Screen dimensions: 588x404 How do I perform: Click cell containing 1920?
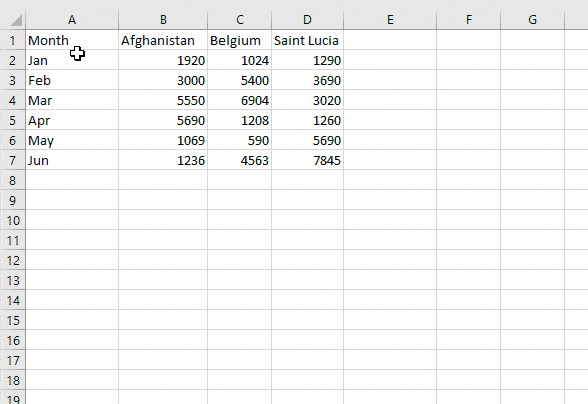(x=163, y=60)
